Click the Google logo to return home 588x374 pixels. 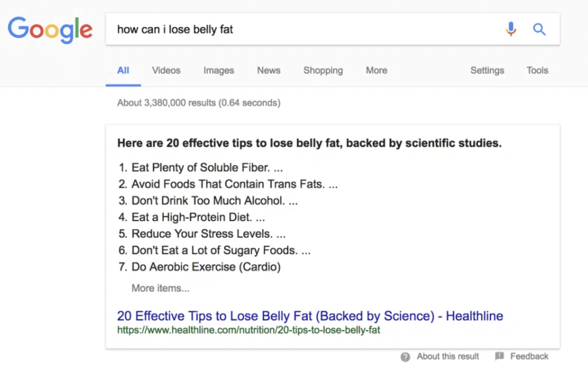coord(50,30)
